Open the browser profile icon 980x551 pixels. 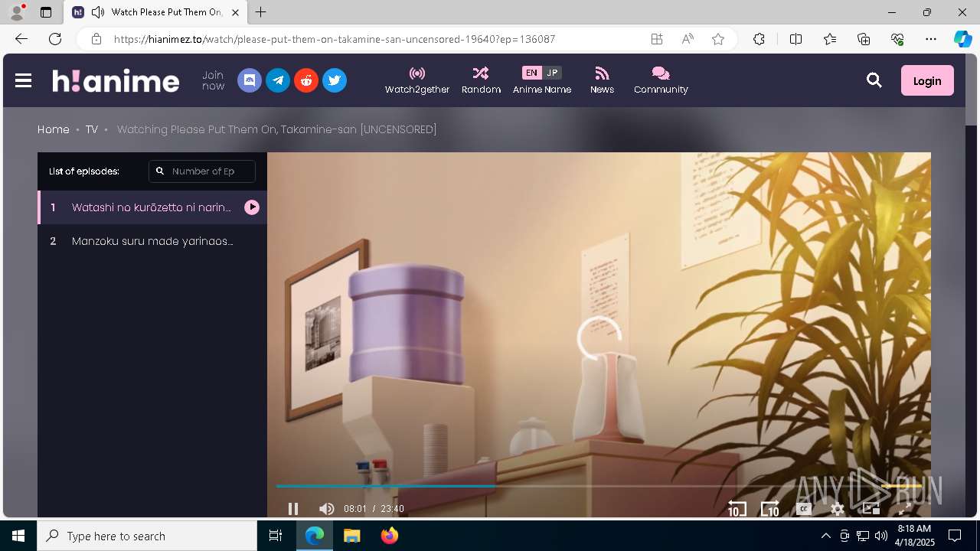point(17,12)
